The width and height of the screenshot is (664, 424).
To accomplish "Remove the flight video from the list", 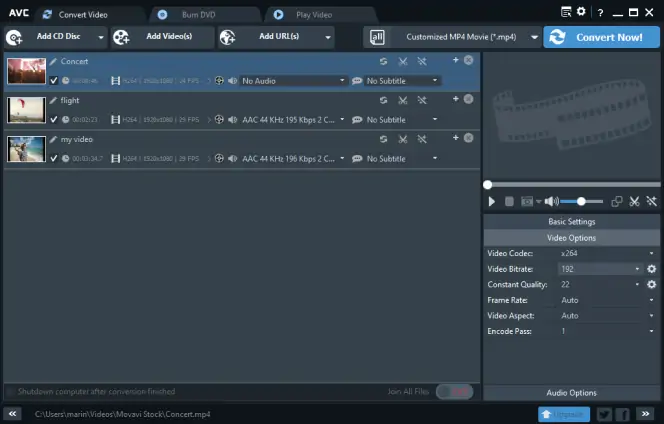I will point(468,99).
